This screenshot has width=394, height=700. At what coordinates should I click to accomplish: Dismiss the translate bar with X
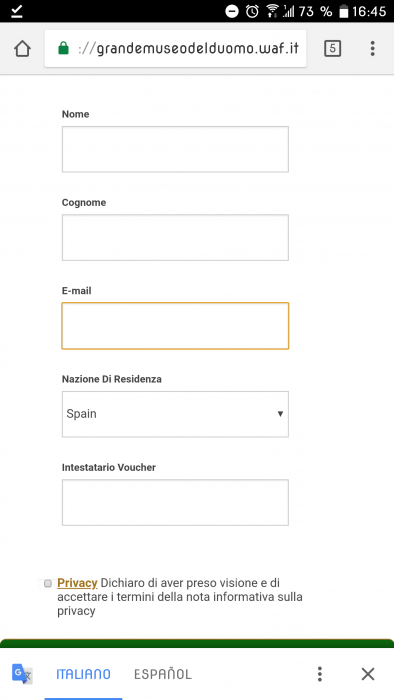point(368,674)
